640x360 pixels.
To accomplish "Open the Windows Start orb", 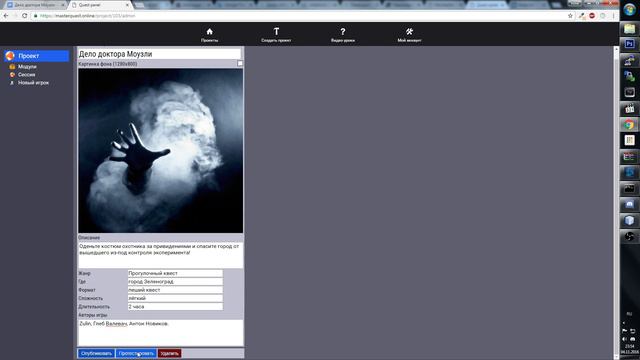I will click(x=629, y=9).
